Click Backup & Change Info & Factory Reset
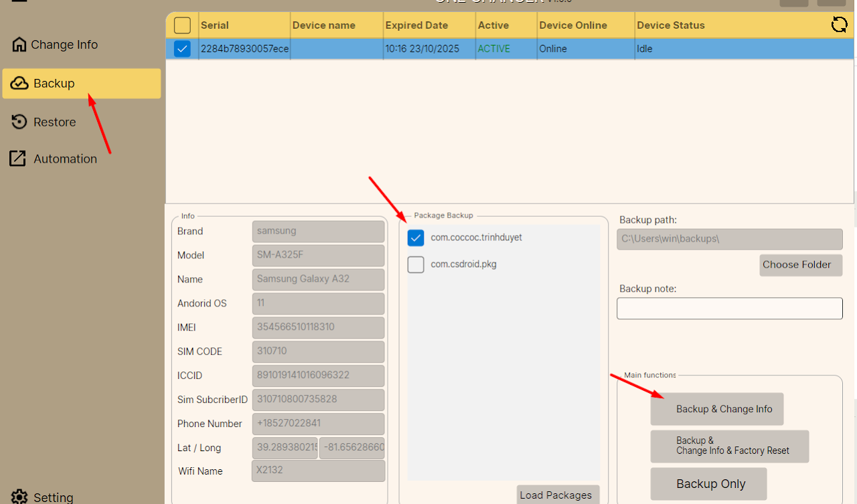 729,446
